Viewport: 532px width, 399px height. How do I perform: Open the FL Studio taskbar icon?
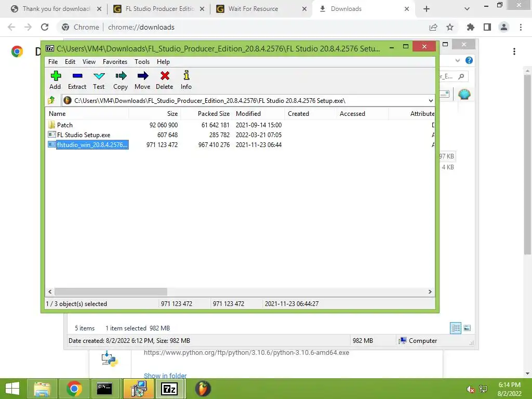pyautogui.click(x=203, y=389)
